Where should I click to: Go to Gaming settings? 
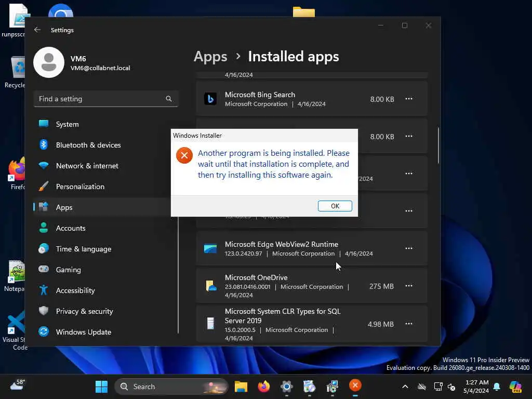pos(106,270)
